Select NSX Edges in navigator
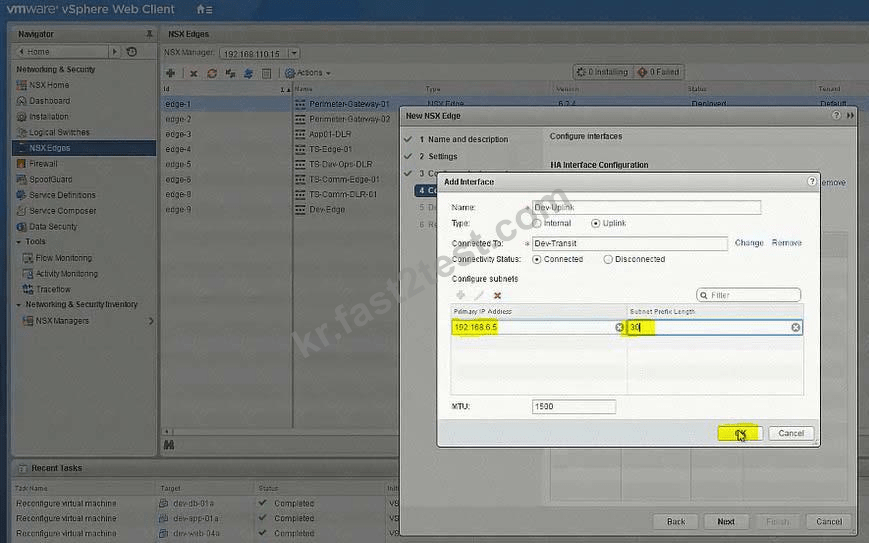This screenshot has width=869, height=543. [x=84, y=148]
